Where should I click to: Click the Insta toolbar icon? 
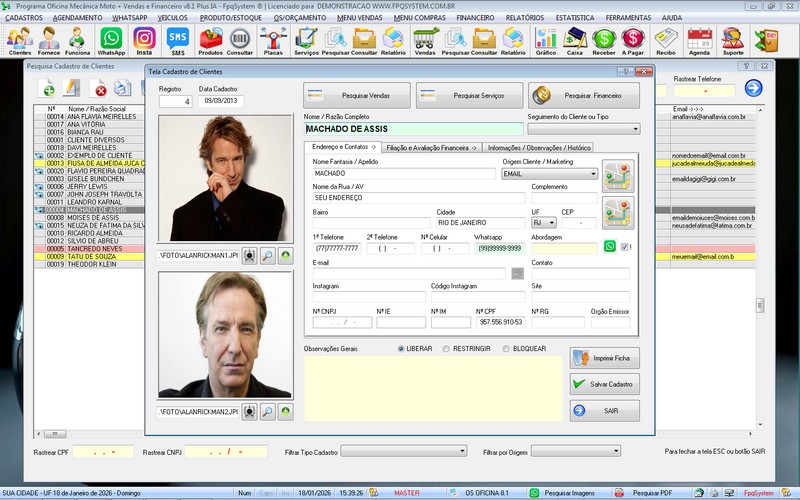(145, 40)
